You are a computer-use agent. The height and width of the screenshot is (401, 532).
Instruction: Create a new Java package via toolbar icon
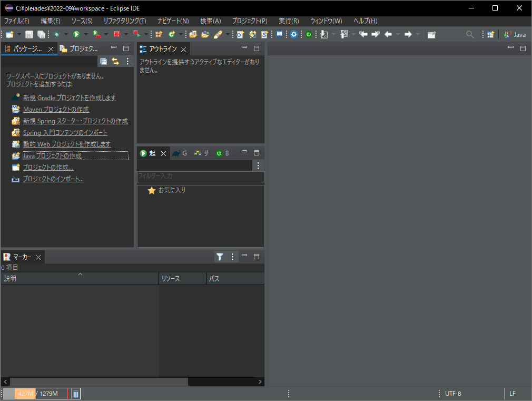coord(159,34)
